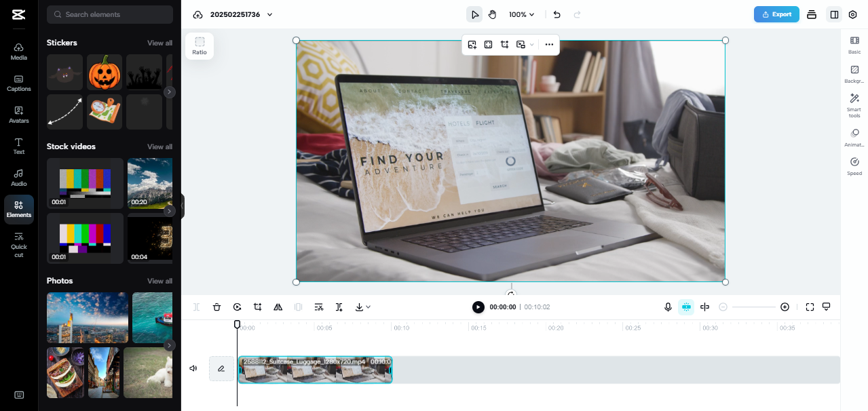Open the Captions panel

pos(19,83)
